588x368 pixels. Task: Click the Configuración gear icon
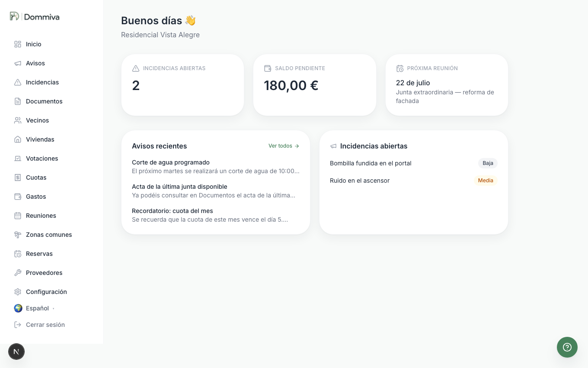coord(18,292)
